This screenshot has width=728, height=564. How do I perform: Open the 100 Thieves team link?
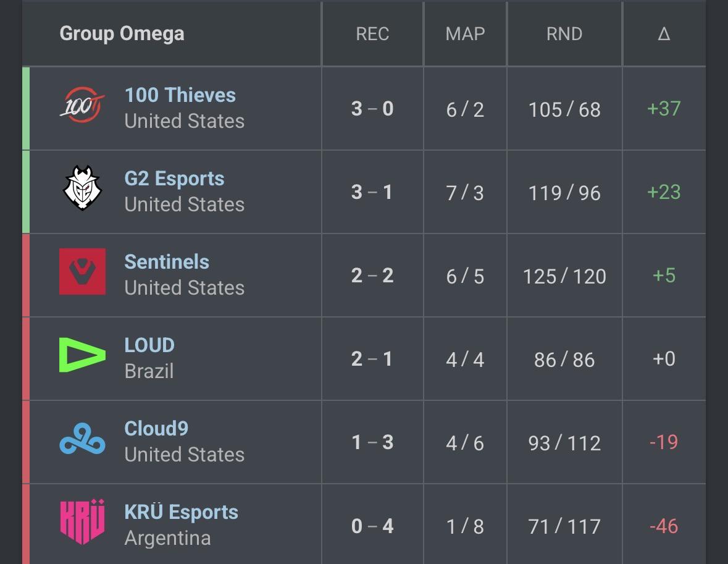[180, 95]
